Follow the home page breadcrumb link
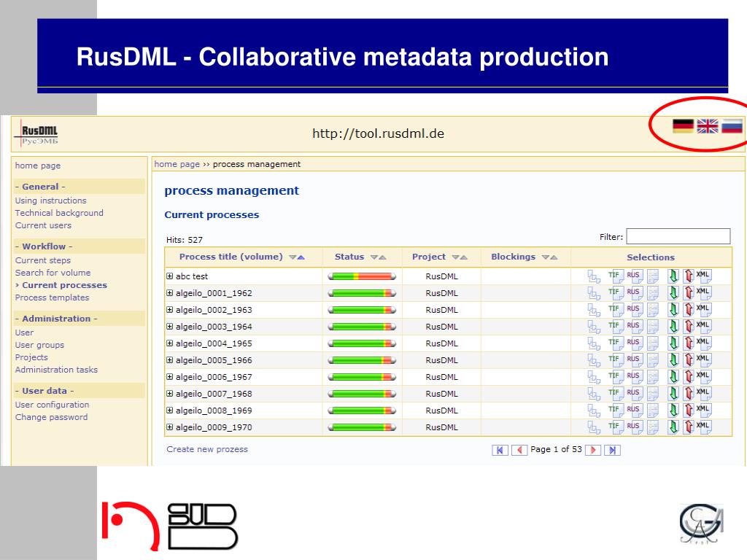Screen dimensions: 747x560 point(177,164)
